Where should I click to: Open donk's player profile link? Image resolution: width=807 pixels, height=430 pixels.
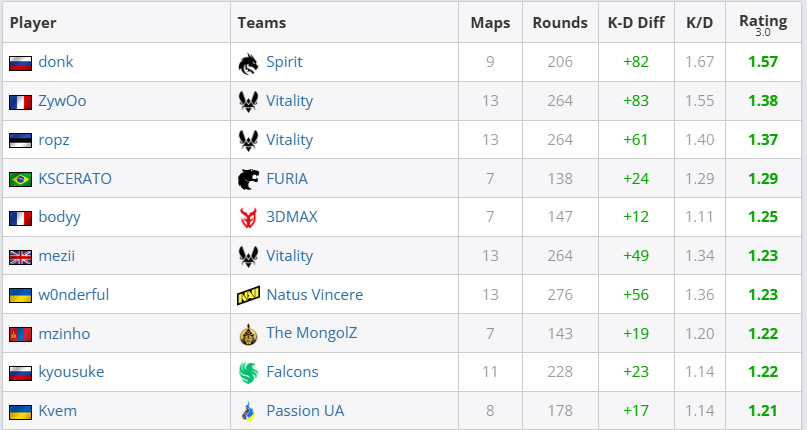pos(56,62)
